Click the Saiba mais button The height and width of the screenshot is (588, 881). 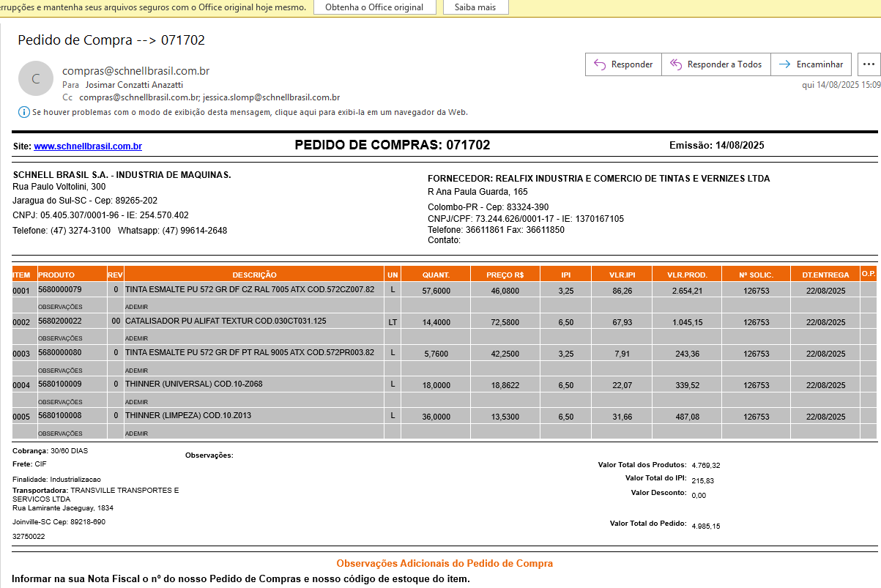point(475,7)
